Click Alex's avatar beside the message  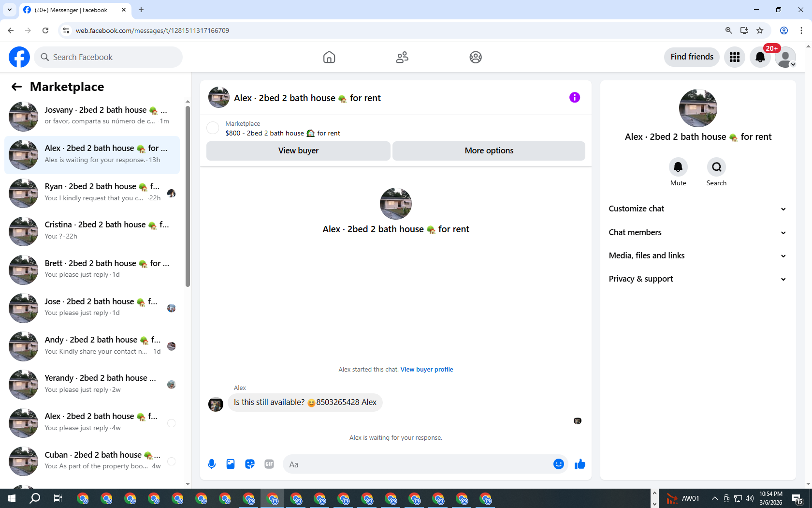click(216, 404)
